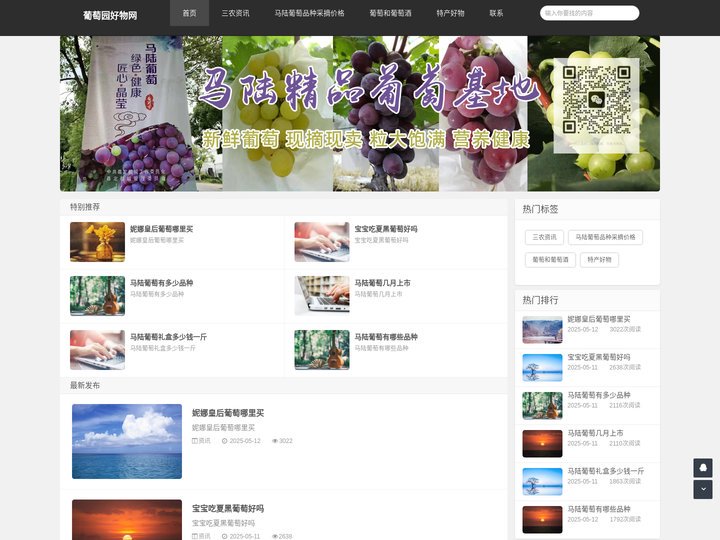The image size is (720, 540).
Task: Select the 首页 navigation tab
Action: pos(189,13)
